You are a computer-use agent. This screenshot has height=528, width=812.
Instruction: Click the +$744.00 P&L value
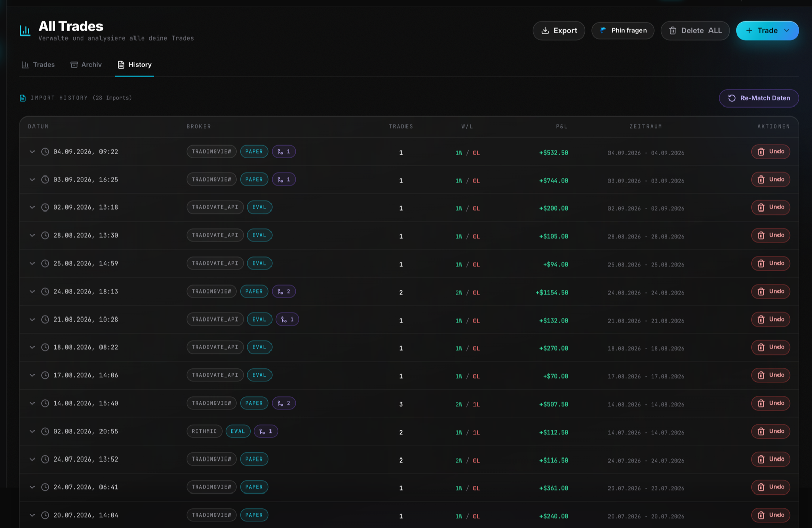(x=554, y=181)
